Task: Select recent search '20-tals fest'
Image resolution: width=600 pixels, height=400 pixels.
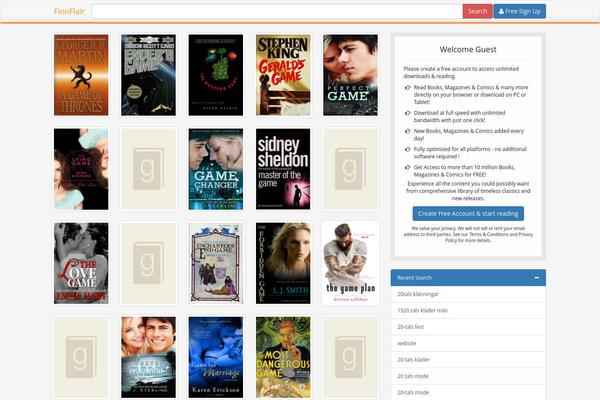Action: tap(468, 327)
